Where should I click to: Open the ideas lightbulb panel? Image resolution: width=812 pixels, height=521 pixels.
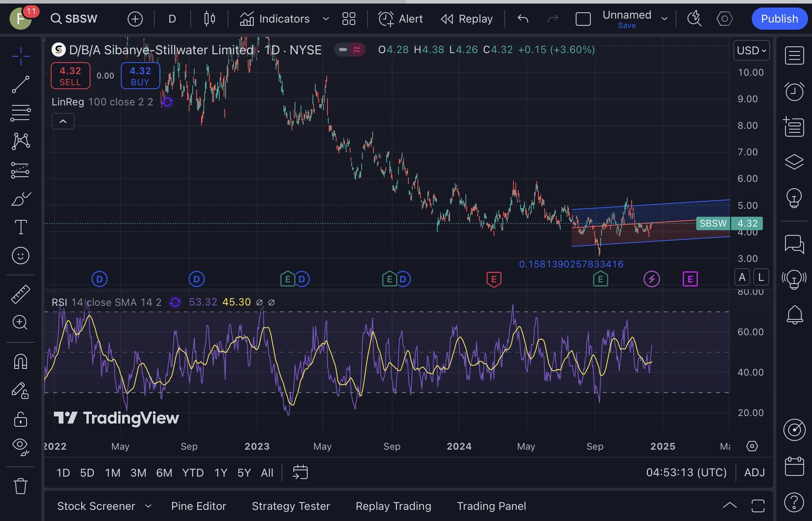[x=794, y=198]
